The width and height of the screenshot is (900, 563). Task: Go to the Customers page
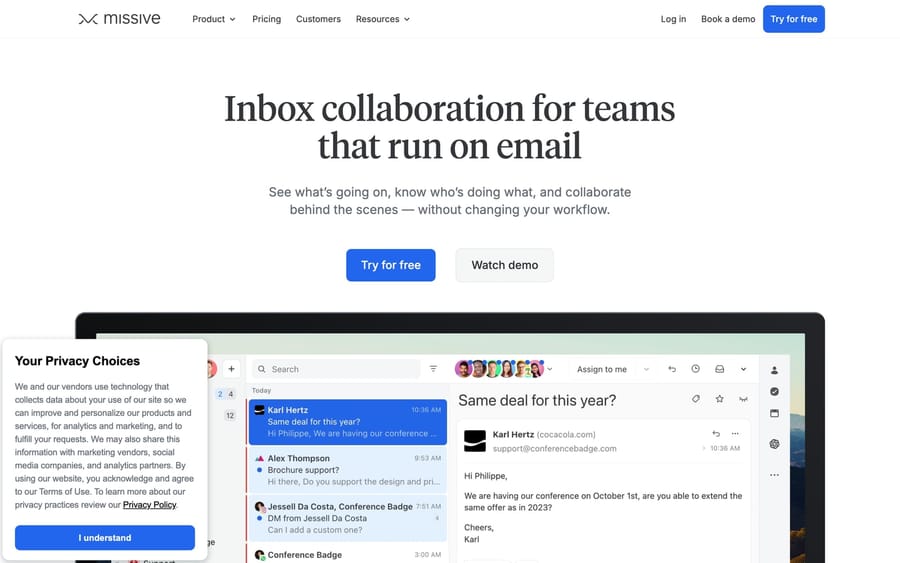pyautogui.click(x=318, y=19)
